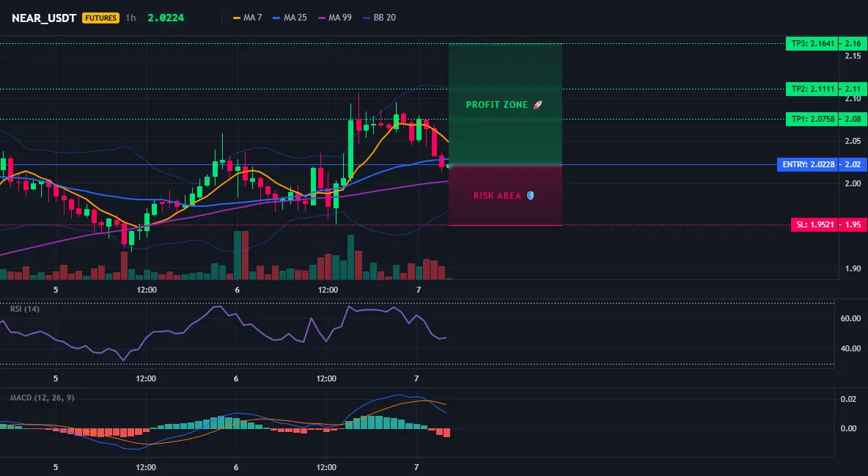Viewport: 868px width, 476px height.
Task: Click the SL: 1.9521 price label
Action: (x=814, y=225)
